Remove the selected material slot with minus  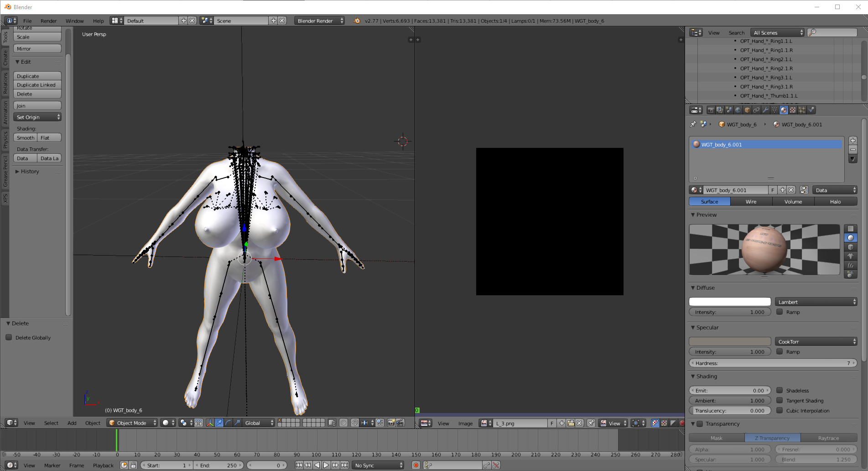pyautogui.click(x=852, y=150)
